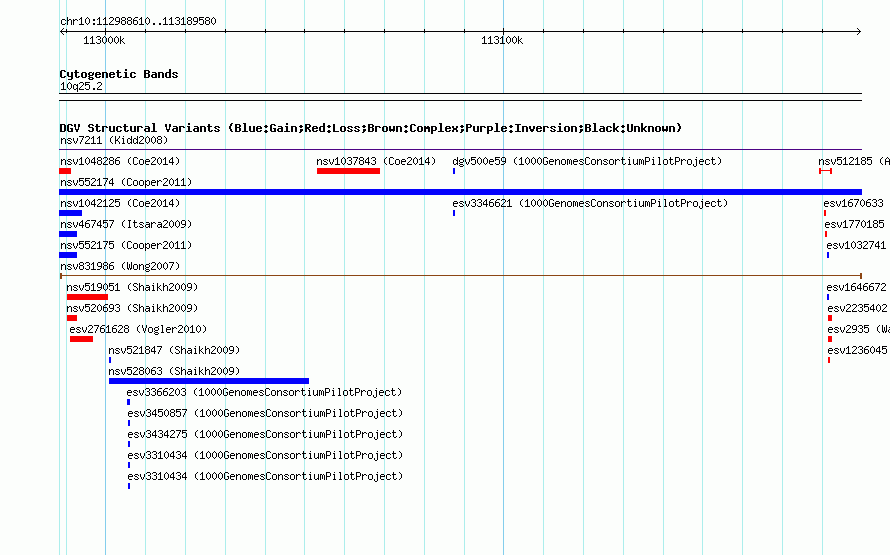Click the blue bar under nsv467457

coord(68,234)
